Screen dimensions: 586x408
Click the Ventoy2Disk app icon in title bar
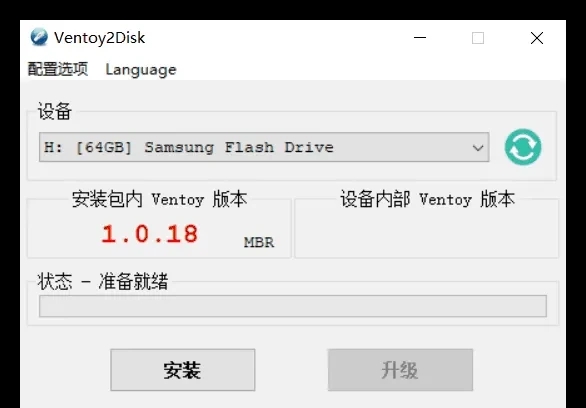coord(39,37)
